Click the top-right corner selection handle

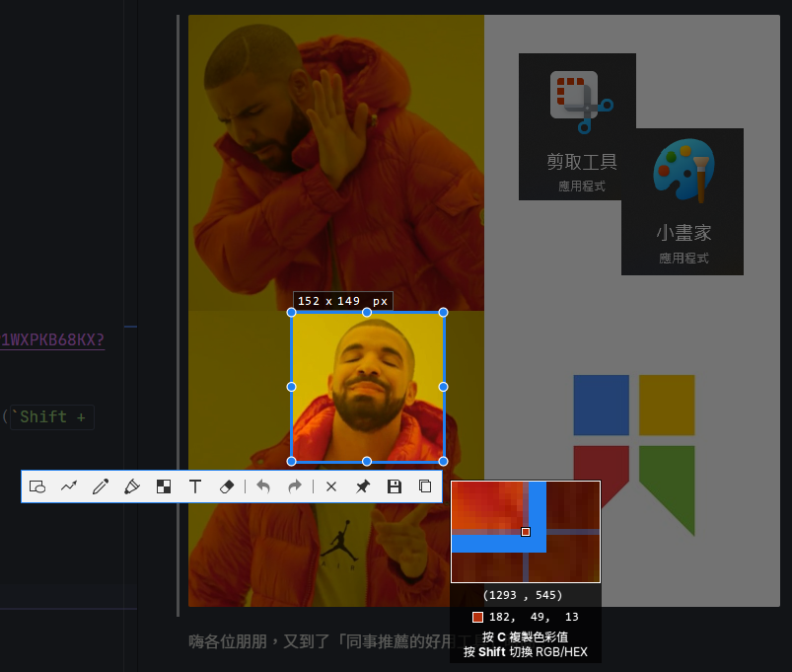tap(444, 313)
